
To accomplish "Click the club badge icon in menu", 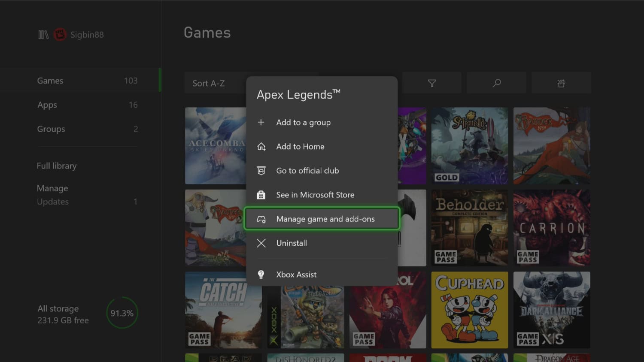I will point(261,171).
